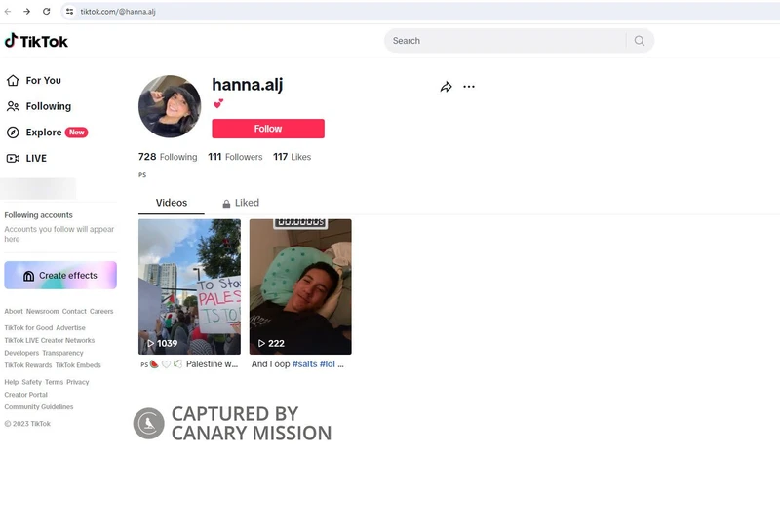Switch to the Liked tab

point(241,203)
